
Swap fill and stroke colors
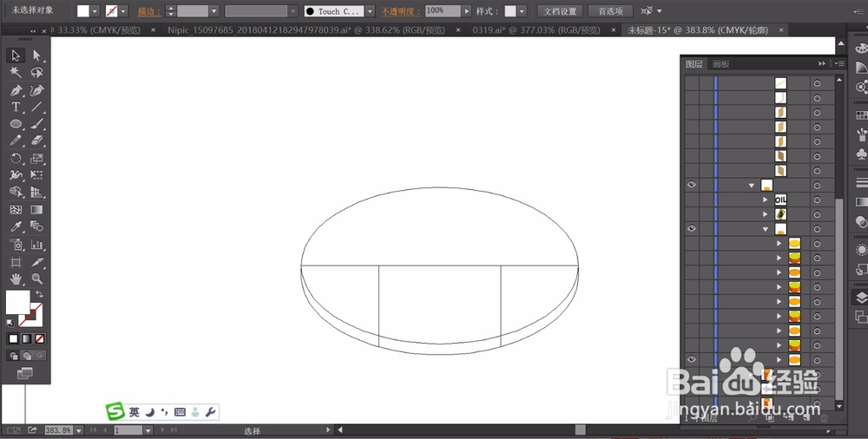click(39, 294)
